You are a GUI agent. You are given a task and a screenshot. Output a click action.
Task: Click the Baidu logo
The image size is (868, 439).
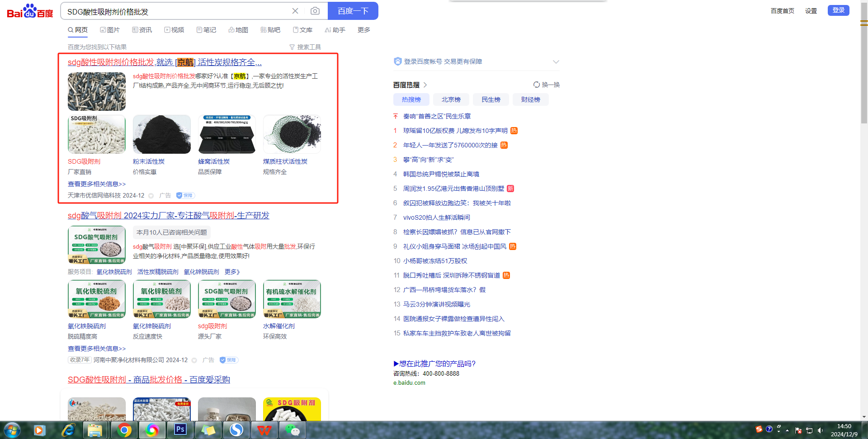(30, 11)
